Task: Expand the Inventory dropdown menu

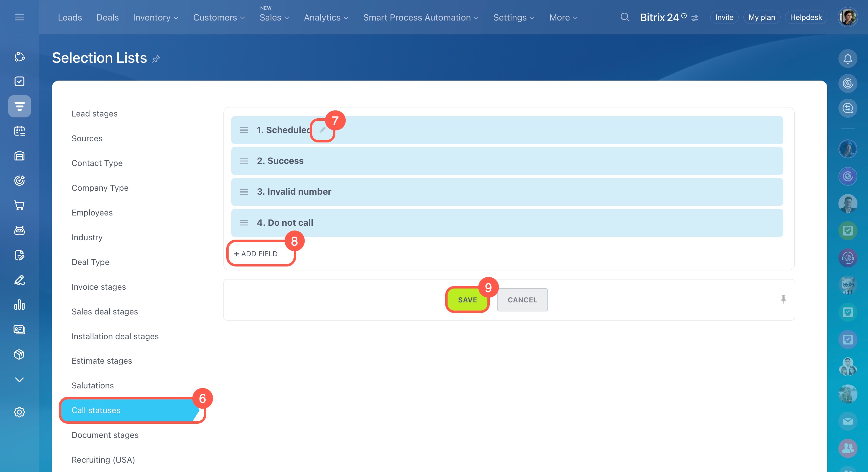Action: [155, 18]
